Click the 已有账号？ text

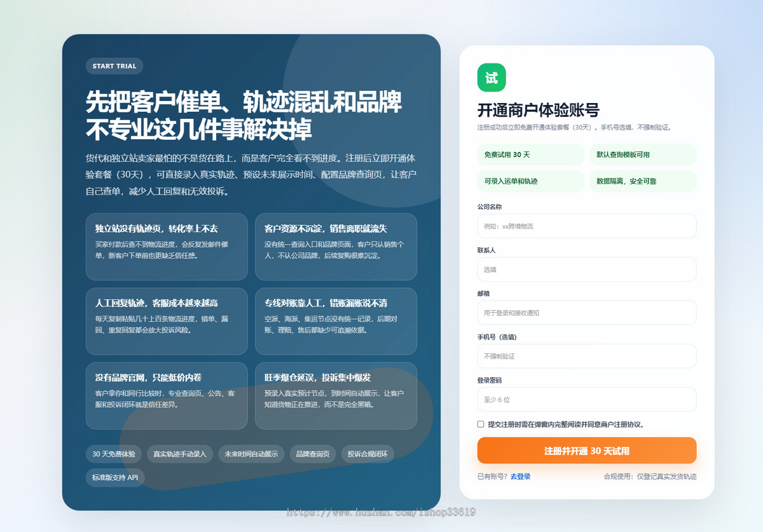493,477
